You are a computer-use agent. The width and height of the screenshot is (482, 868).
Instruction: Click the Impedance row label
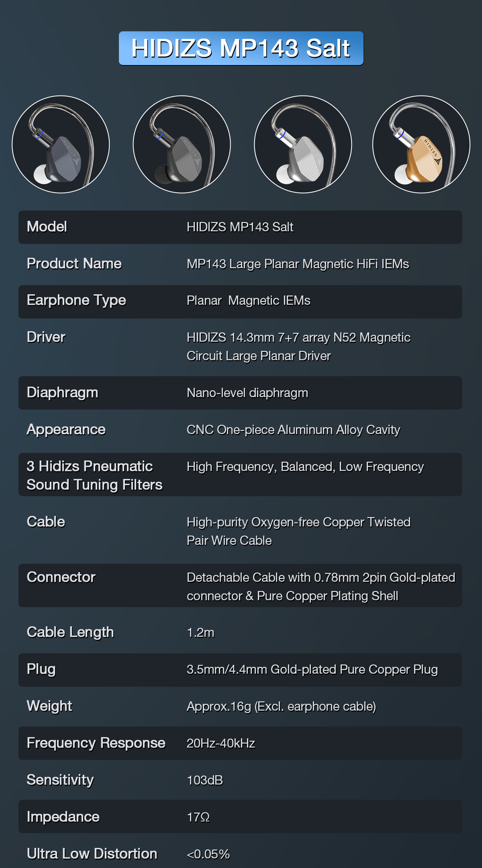63,817
